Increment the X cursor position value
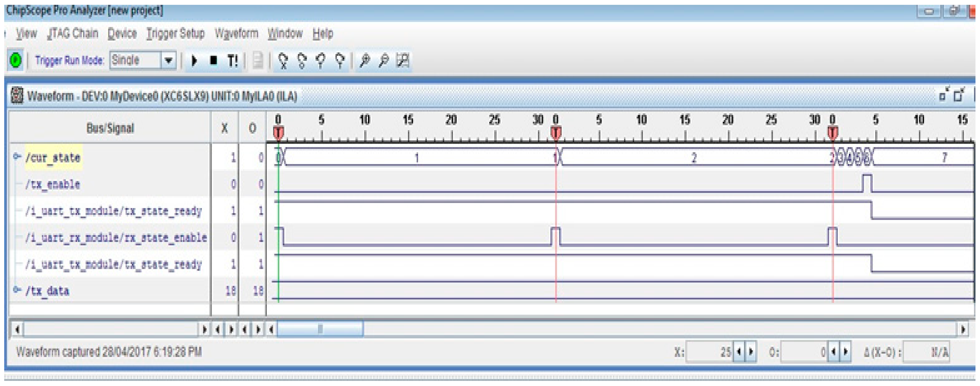Screen dimensions: 980x386 pos(751,352)
